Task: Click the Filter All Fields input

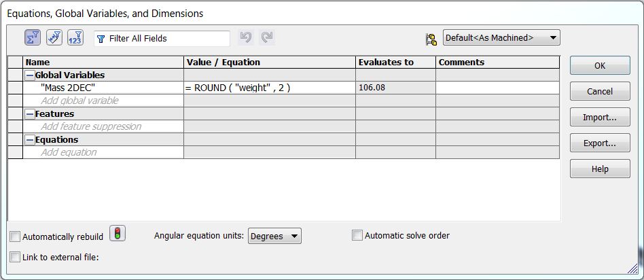Action: tap(162, 39)
